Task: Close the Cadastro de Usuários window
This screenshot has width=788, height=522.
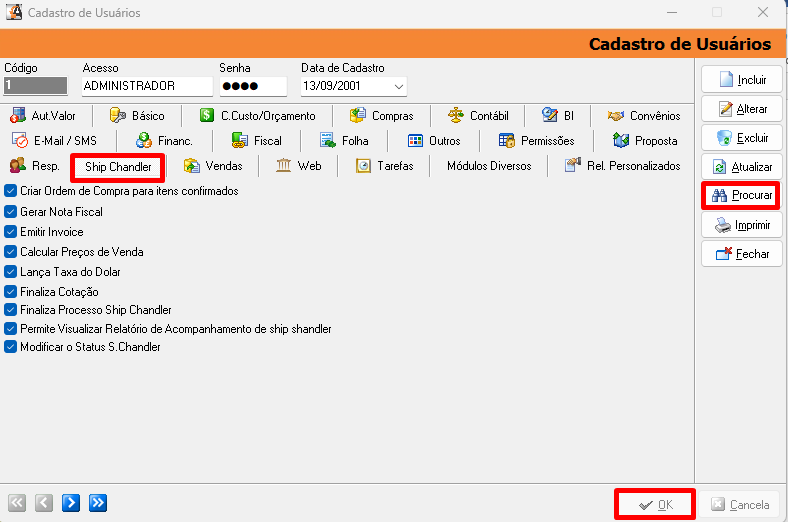Action: (x=763, y=12)
